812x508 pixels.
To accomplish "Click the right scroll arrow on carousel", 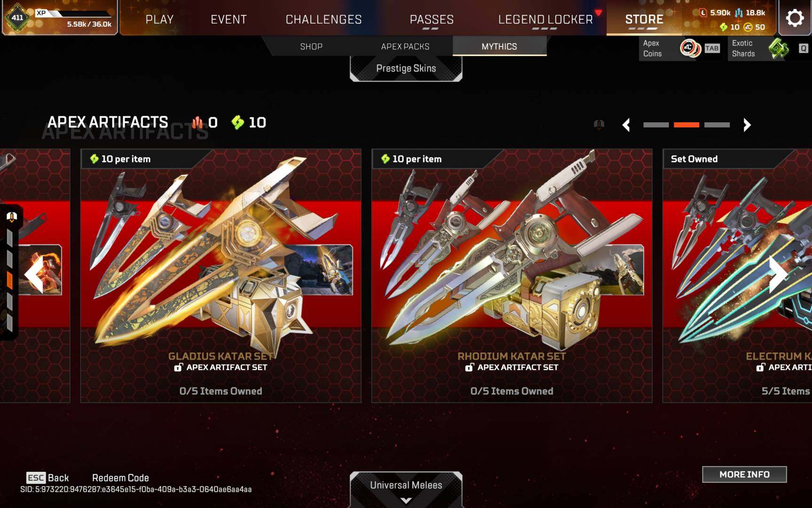I will (778, 275).
